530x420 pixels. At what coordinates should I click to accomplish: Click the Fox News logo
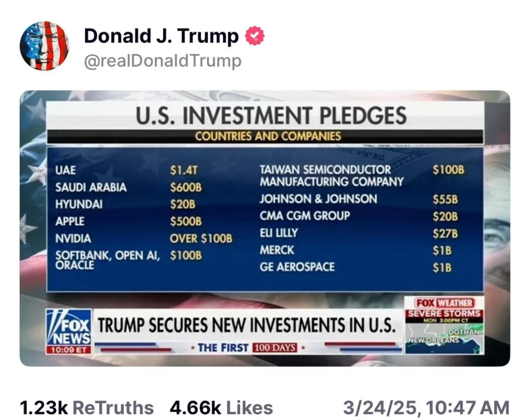(x=68, y=327)
